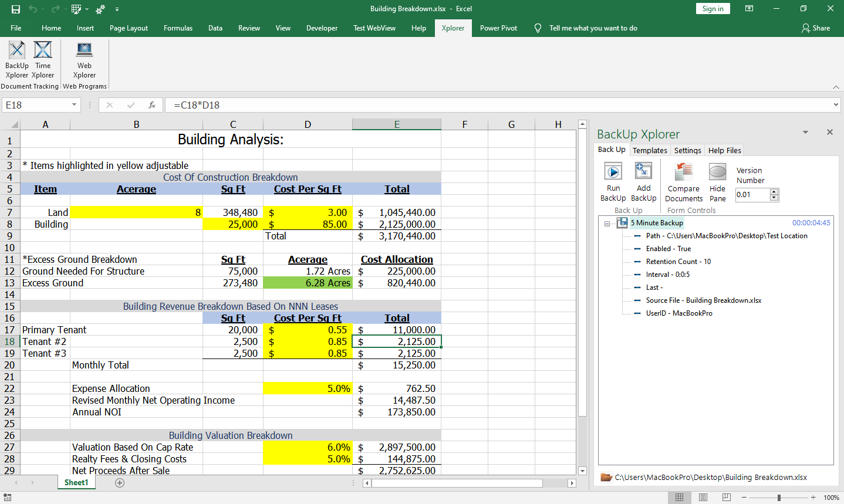This screenshot has height=504, width=844.
Task: Increase Version Number with the stepper
Action: pyautogui.click(x=775, y=192)
